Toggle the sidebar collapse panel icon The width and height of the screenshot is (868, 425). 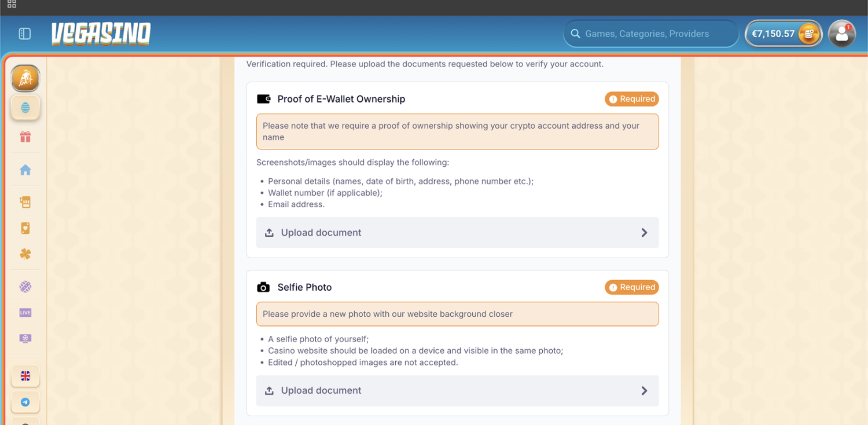point(24,34)
